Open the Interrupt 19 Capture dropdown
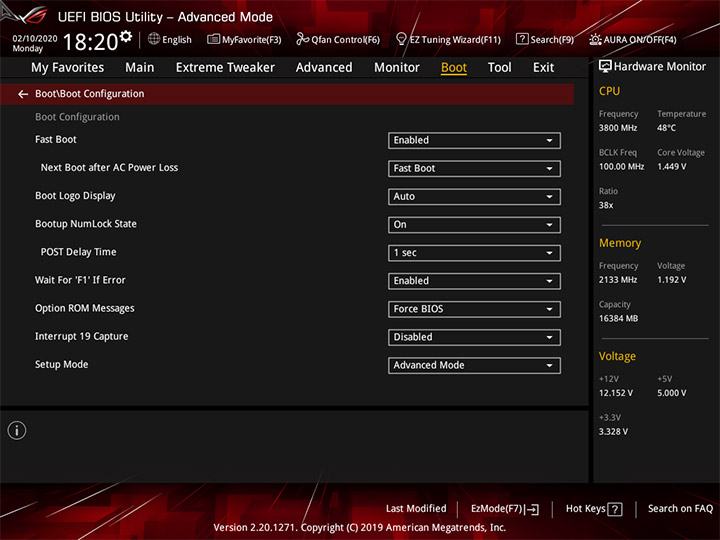Viewport: 720px width, 540px height. click(x=474, y=338)
